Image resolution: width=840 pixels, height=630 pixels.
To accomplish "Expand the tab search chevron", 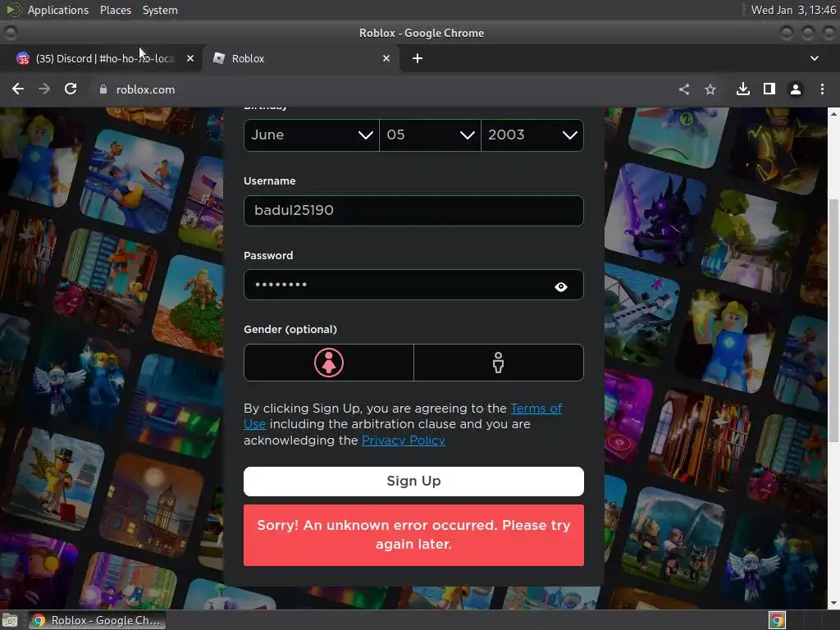I will click(x=815, y=58).
